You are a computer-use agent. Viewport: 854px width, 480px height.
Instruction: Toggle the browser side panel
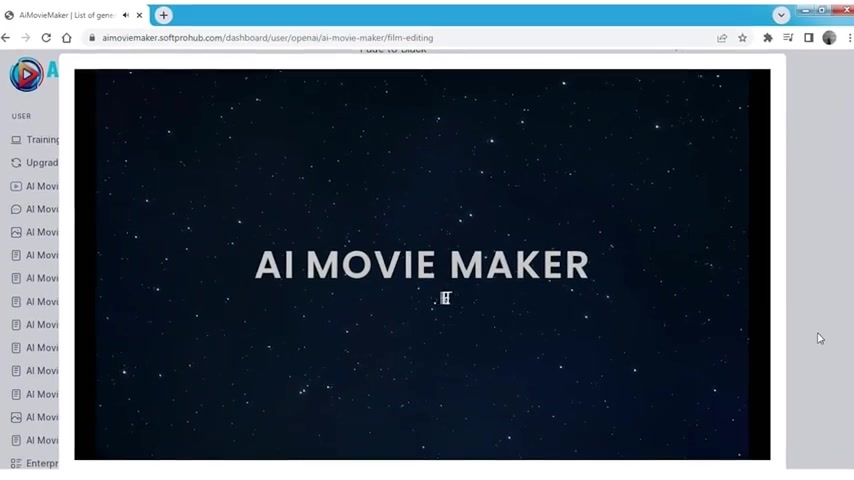(x=809, y=38)
